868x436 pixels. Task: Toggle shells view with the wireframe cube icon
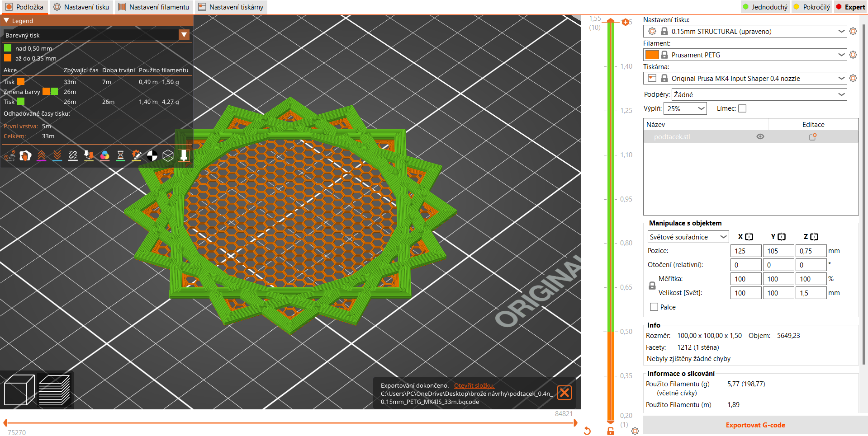click(x=168, y=155)
